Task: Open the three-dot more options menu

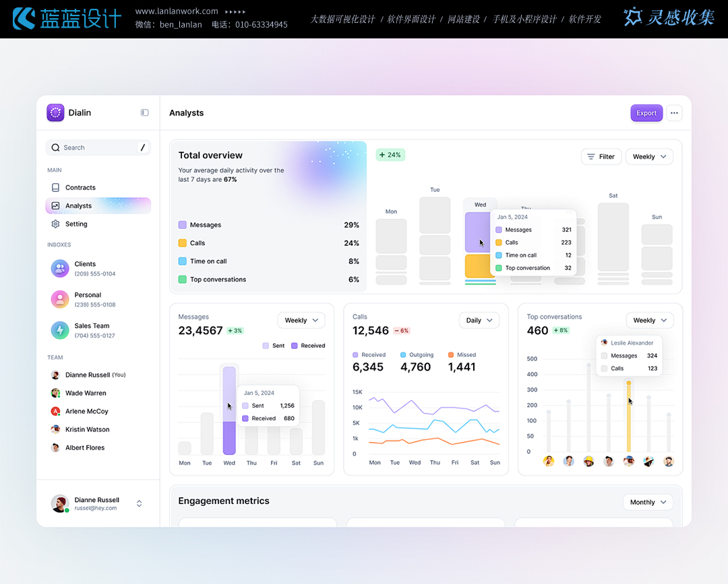Action: click(x=674, y=113)
